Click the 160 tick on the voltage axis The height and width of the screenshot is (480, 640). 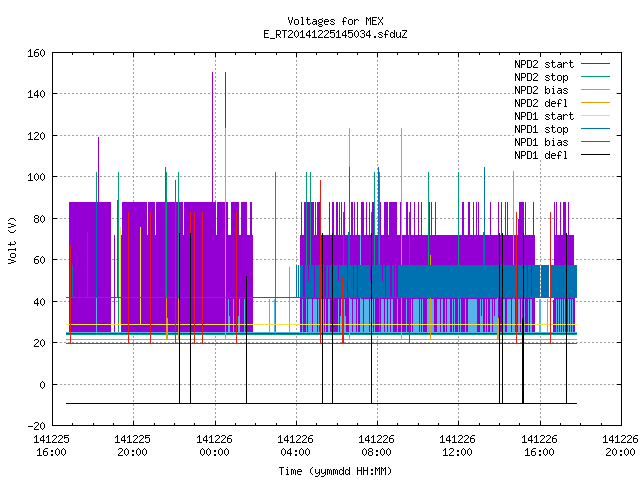36,53
